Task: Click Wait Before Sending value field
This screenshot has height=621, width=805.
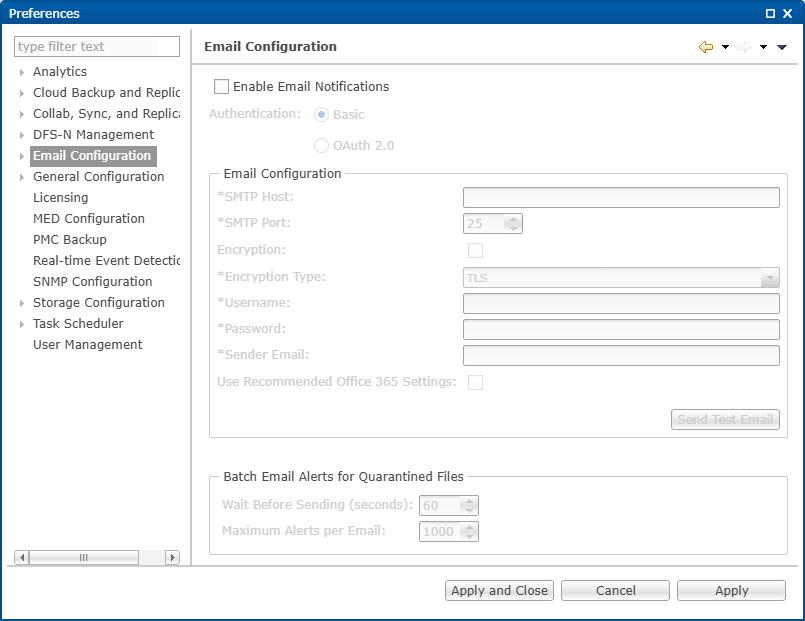Action: pos(439,506)
